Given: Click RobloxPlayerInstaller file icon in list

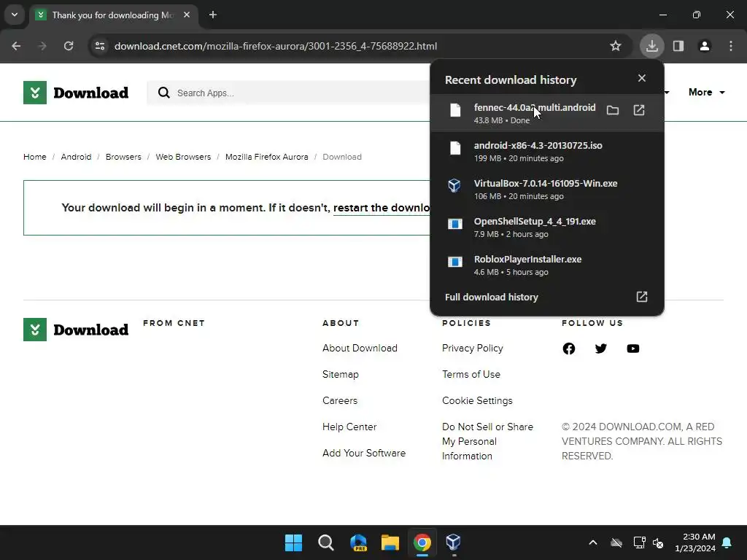Looking at the screenshot, I should 455,262.
